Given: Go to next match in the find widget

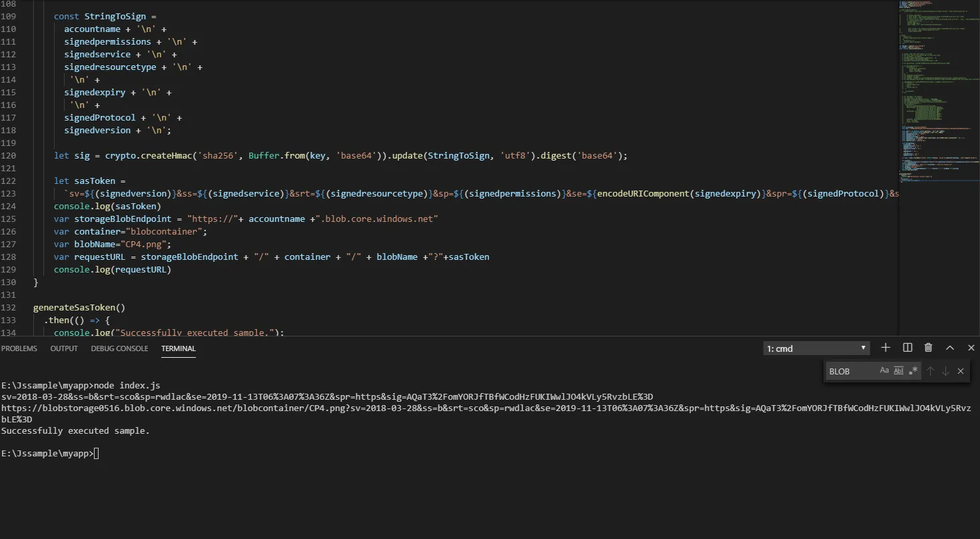Looking at the screenshot, I should (x=945, y=371).
